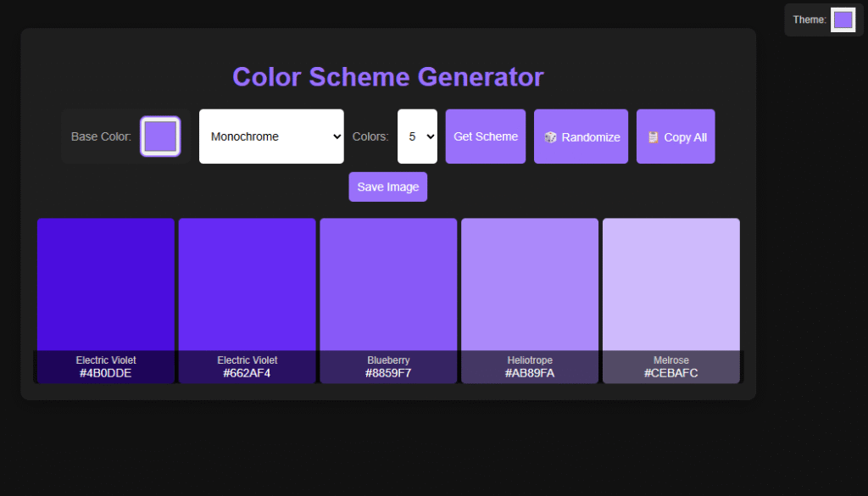Select the Blueberry color swatch
Screen dimensions: 868x496
[x=388, y=284]
